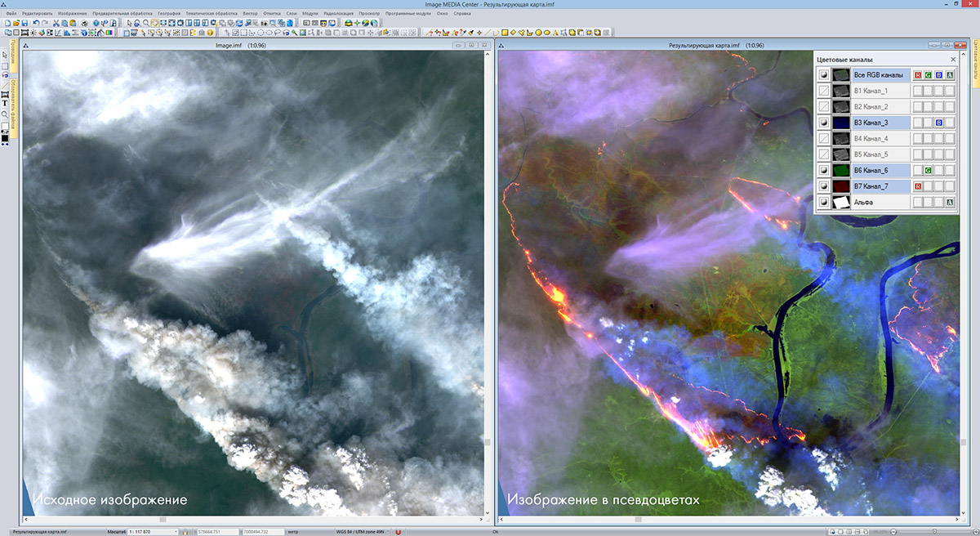The height and width of the screenshot is (536, 980).
Task: Toggle visibility of B3 Канал_3
Action: coord(824,123)
